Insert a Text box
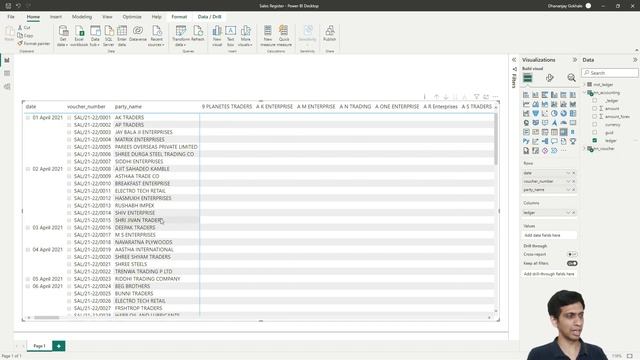 tap(230, 36)
